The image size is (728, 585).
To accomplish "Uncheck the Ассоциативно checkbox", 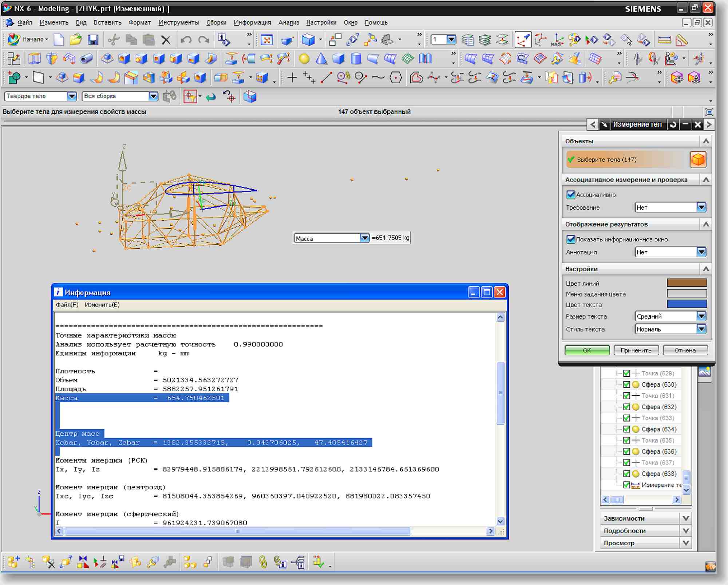I will (x=570, y=195).
